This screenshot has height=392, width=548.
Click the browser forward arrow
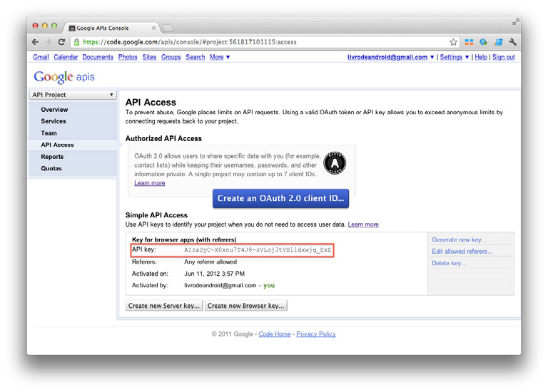[x=49, y=42]
